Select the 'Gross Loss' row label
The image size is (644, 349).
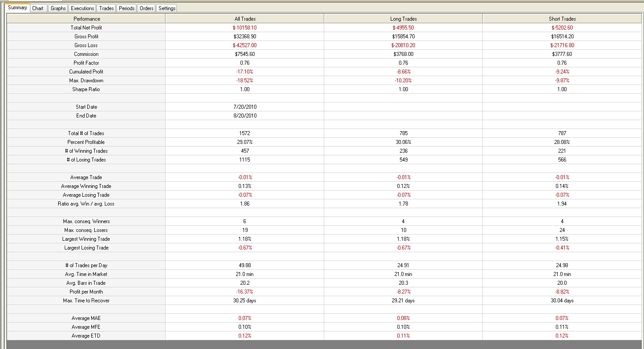[86, 45]
